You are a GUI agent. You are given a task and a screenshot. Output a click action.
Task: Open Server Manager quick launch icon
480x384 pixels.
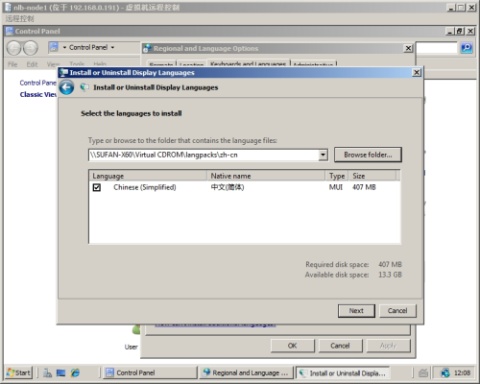[47, 373]
